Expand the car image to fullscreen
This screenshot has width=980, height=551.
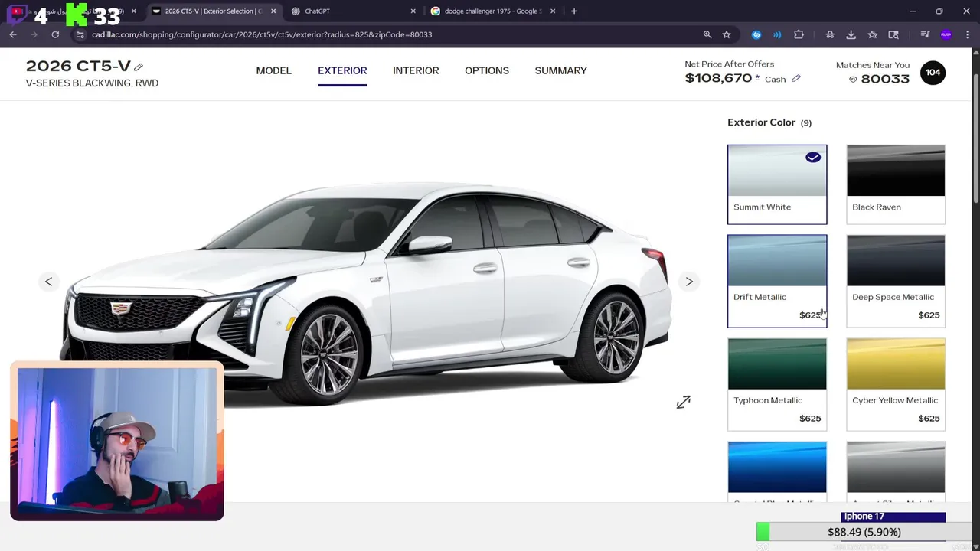(684, 402)
